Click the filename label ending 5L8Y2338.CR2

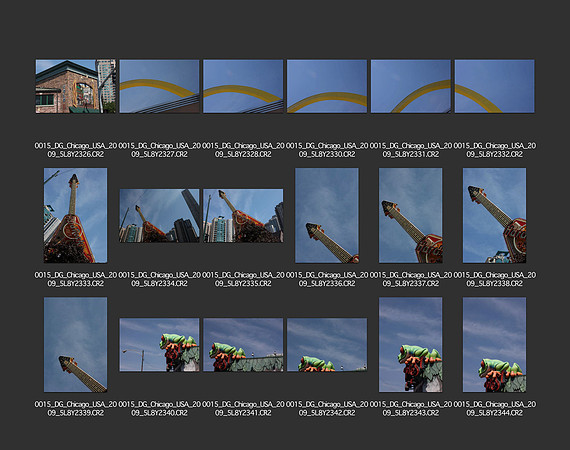click(x=494, y=279)
